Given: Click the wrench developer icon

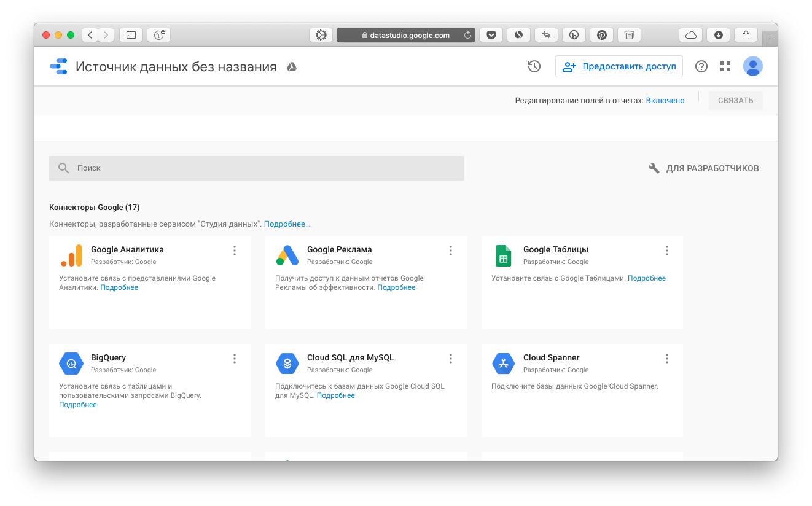Looking at the screenshot, I should 654,168.
